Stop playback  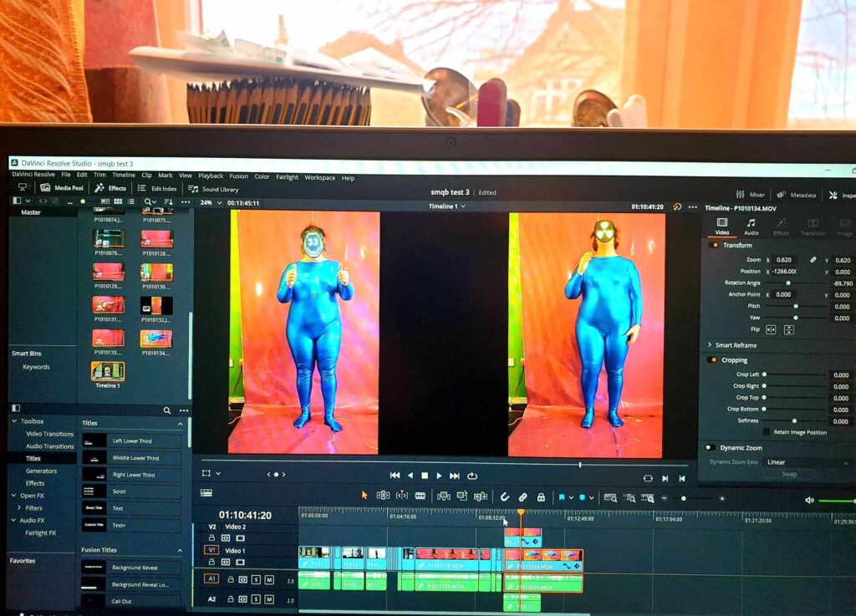click(425, 476)
